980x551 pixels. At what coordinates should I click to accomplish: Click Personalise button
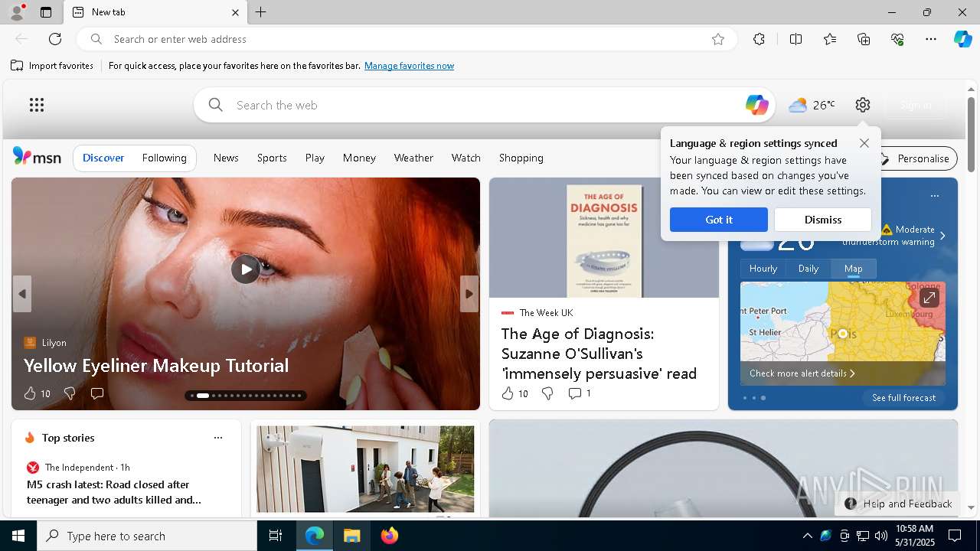[915, 158]
